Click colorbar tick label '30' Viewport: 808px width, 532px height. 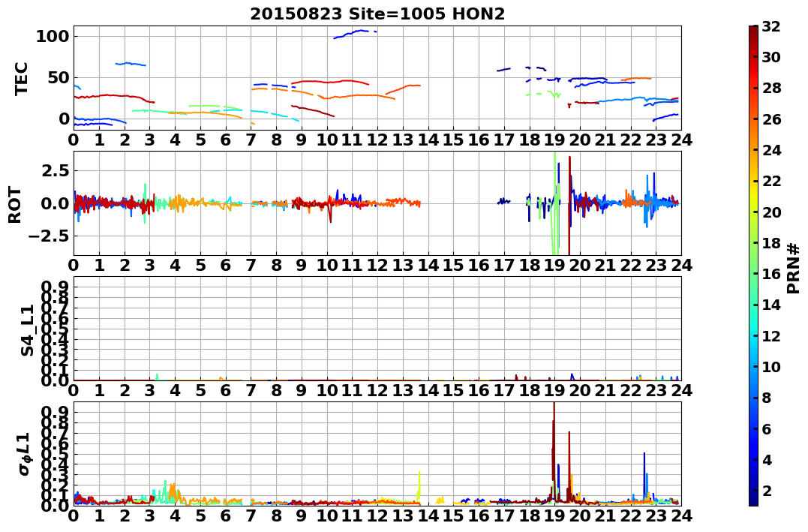pos(771,57)
